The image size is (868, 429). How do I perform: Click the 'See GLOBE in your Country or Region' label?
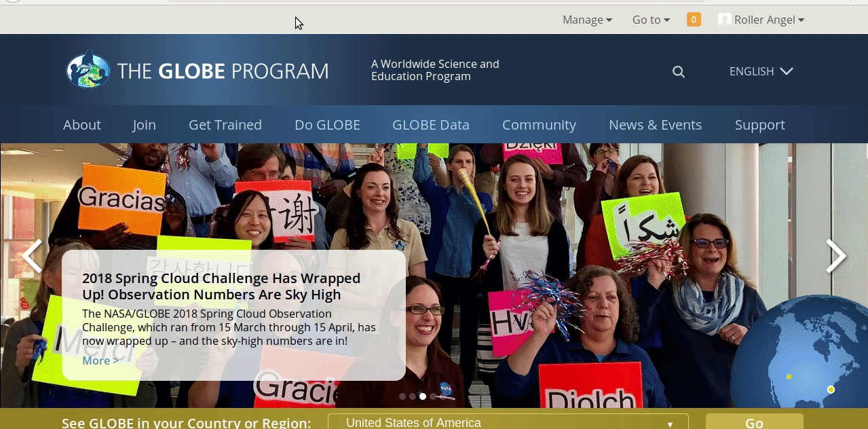pyautogui.click(x=187, y=423)
